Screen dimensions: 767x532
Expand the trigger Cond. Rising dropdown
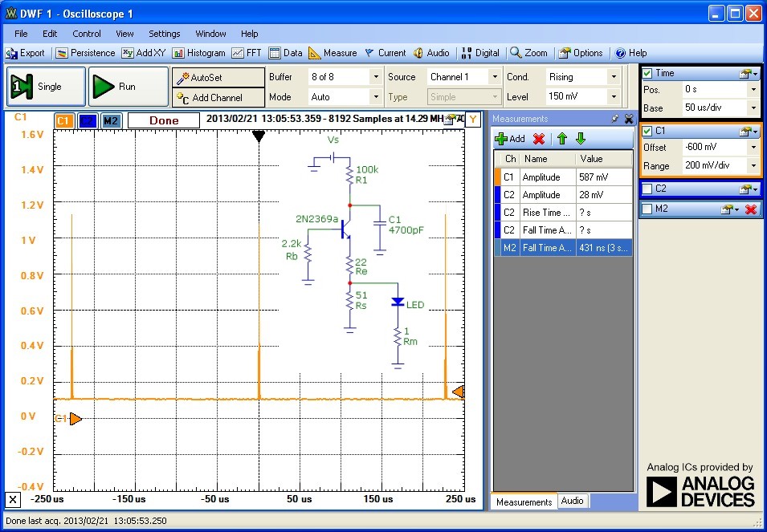click(614, 77)
